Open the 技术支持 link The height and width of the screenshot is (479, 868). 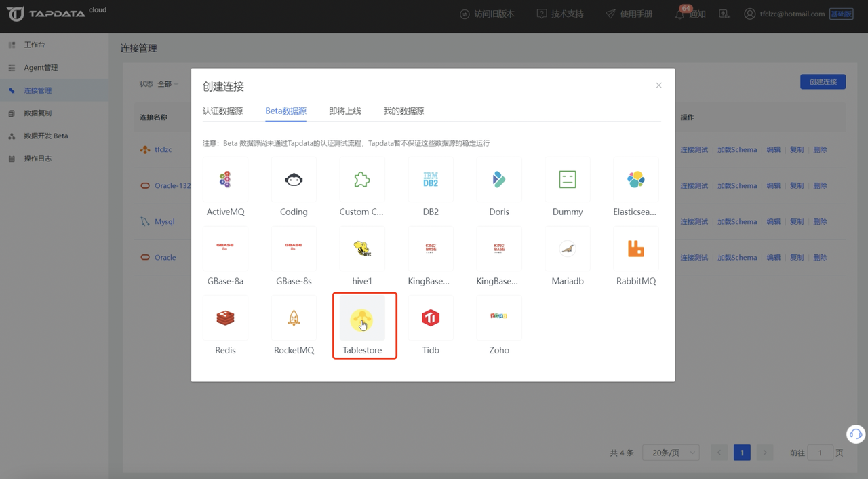pyautogui.click(x=560, y=14)
